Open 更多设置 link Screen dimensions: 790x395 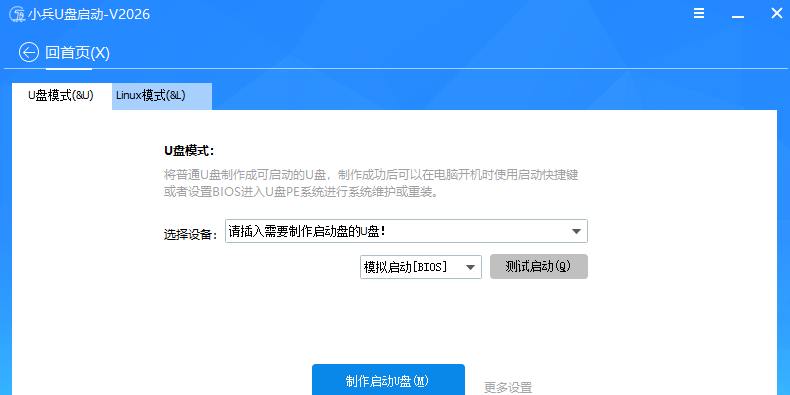[x=508, y=387]
